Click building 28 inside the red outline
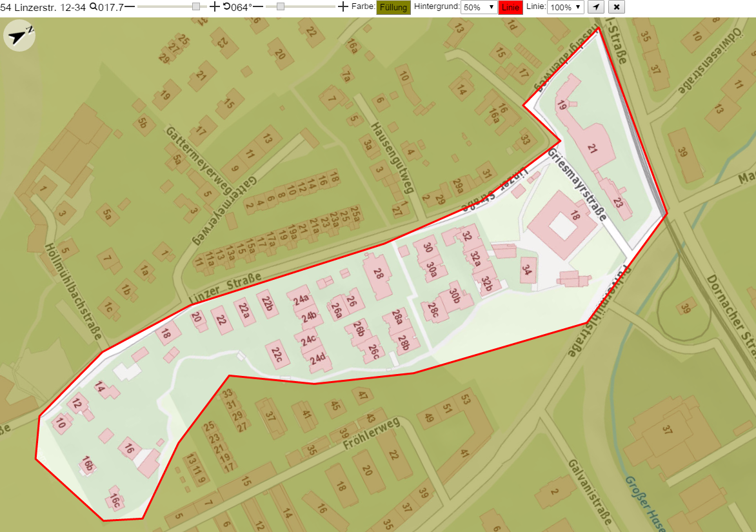This screenshot has width=756, height=532. click(x=378, y=275)
